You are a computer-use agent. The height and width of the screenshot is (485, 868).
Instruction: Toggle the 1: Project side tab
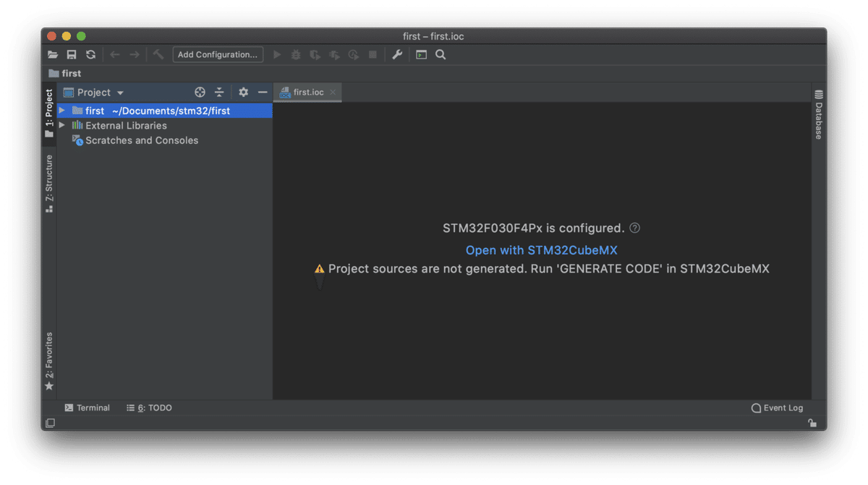49,113
